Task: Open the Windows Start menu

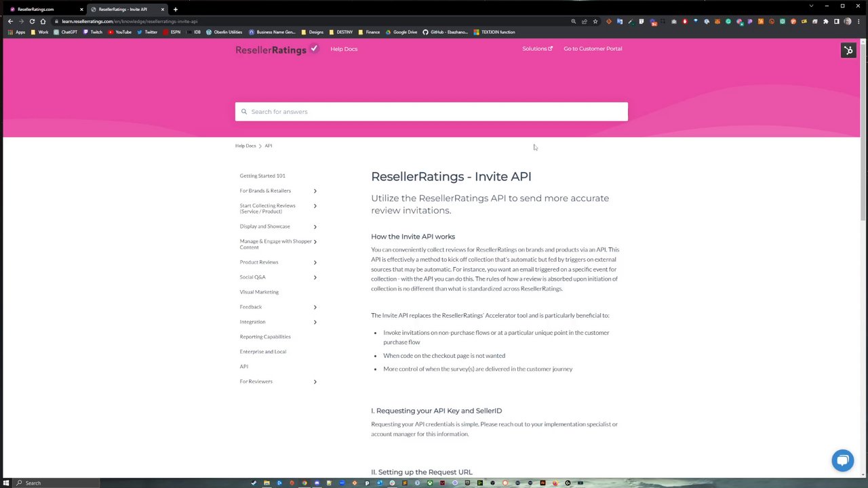Action: click(6, 483)
